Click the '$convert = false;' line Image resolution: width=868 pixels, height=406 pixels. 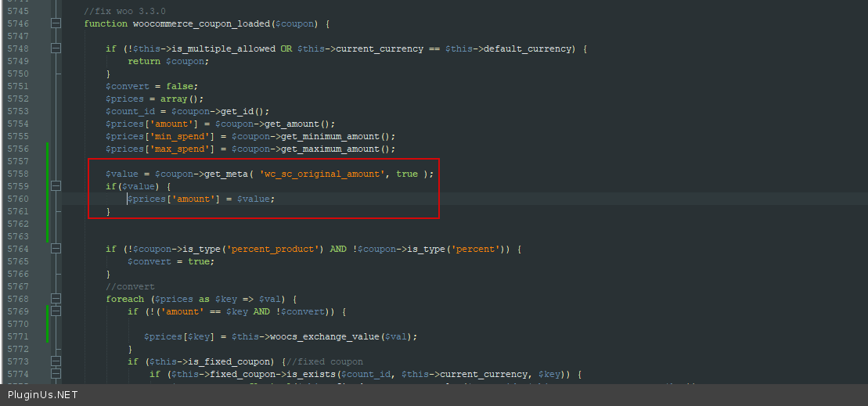coord(152,86)
